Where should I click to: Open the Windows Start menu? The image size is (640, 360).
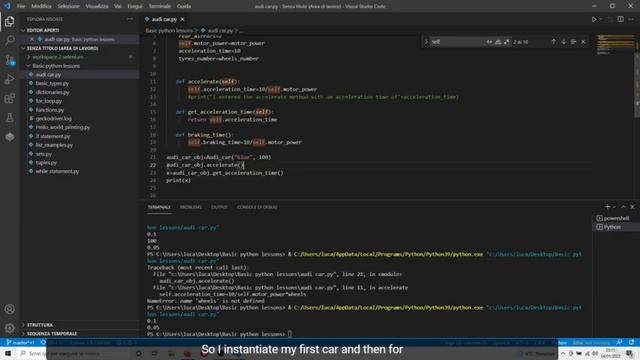pyautogui.click(x=8, y=353)
